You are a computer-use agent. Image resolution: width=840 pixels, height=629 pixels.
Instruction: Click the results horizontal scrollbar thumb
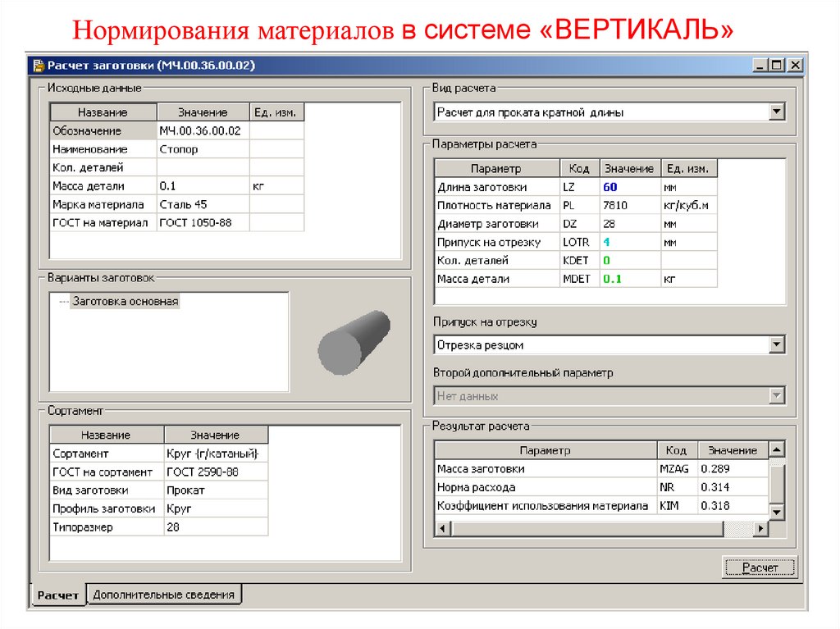(x=587, y=529)
